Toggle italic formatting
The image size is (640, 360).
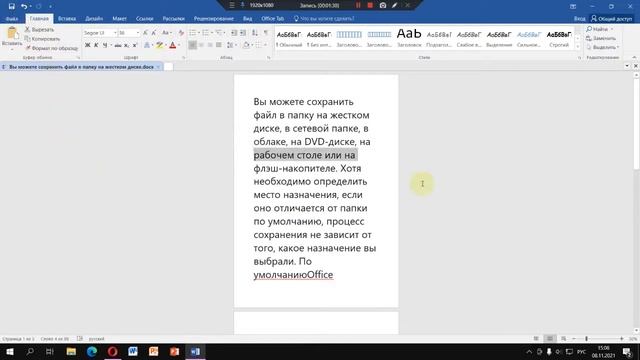point(96,45)
